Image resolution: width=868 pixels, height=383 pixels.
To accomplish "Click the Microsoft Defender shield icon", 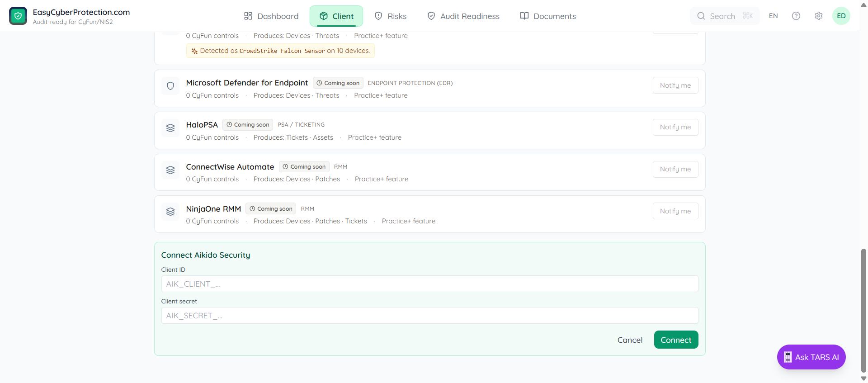I will (x=170, y=86).
